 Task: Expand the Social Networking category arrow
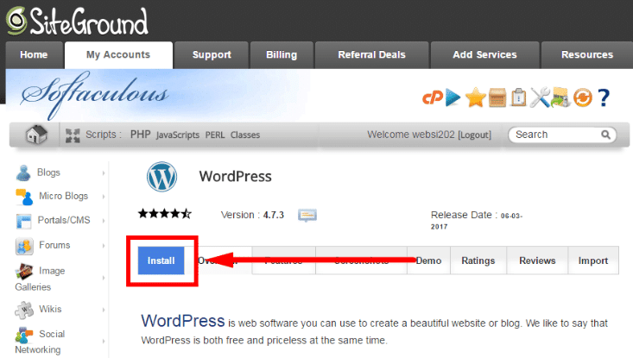pyautogui.click(x=104, y=342)
